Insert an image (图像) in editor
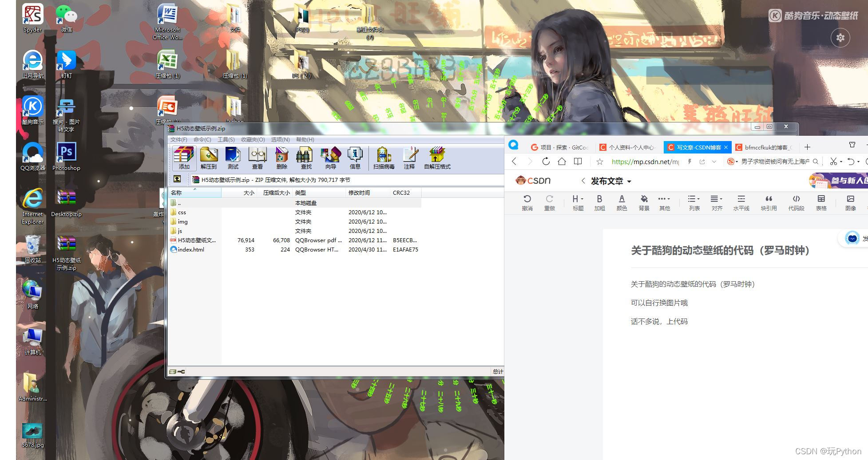 point(850,203)
